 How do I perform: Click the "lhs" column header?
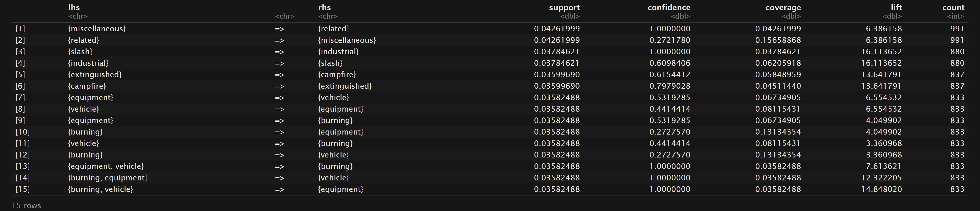(x=74, y=8)
